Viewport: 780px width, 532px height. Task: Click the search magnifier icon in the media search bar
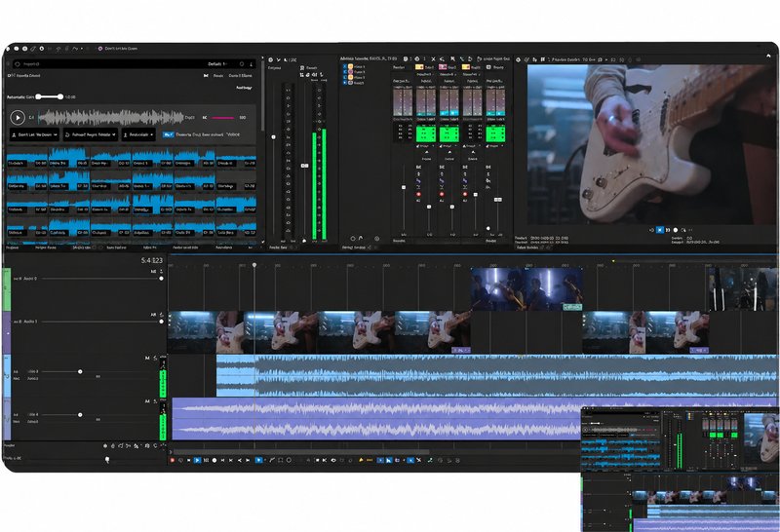tap(18, 63)
